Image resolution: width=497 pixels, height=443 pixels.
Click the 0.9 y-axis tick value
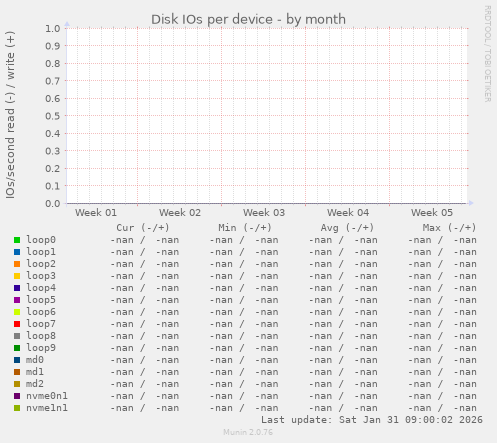point(53,46)
